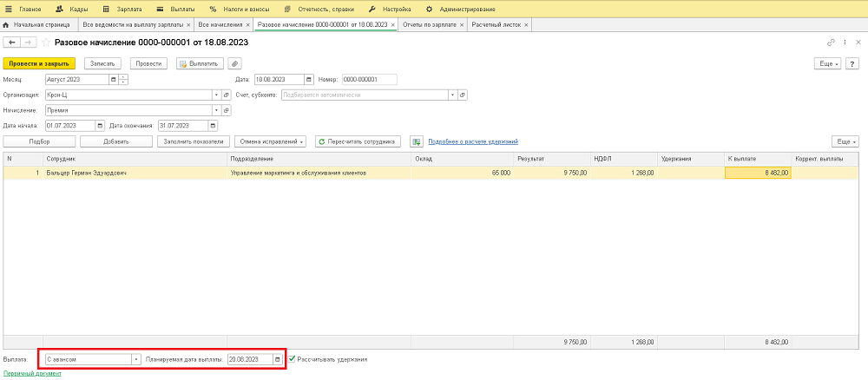Expand the Выплата dropdown list
Screen dimensions: 868x380
[136, 359]
